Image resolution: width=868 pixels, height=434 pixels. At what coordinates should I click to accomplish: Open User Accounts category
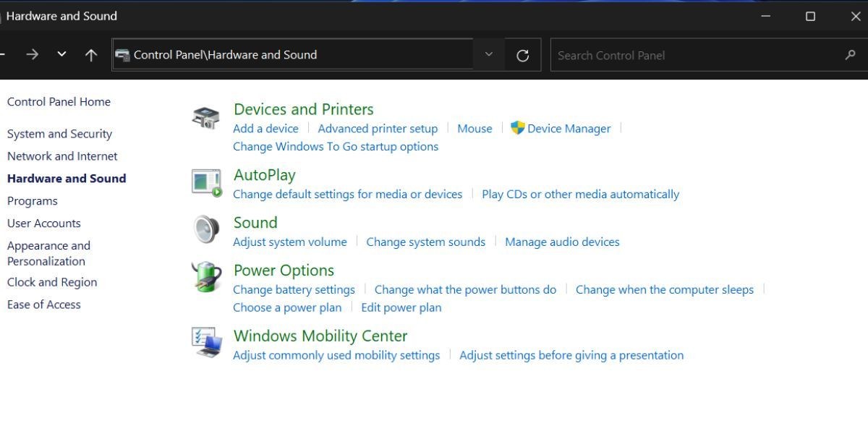point(44,224)
